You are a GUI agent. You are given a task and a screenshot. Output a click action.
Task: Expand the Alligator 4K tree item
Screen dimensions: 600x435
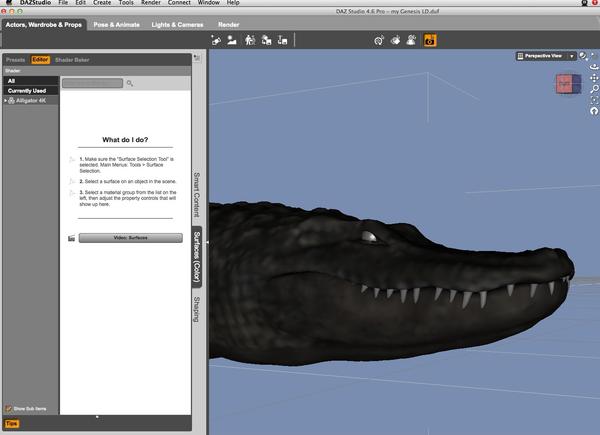click(x=5, y=101)
